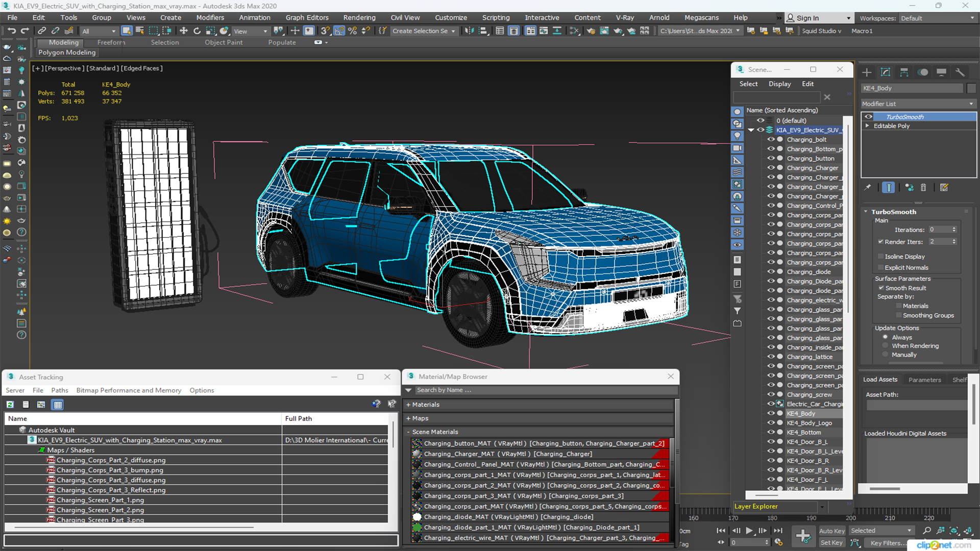980x551 pixels.
Task: Click Pin Stack icon below modifier stack
Action: point(868,188)
